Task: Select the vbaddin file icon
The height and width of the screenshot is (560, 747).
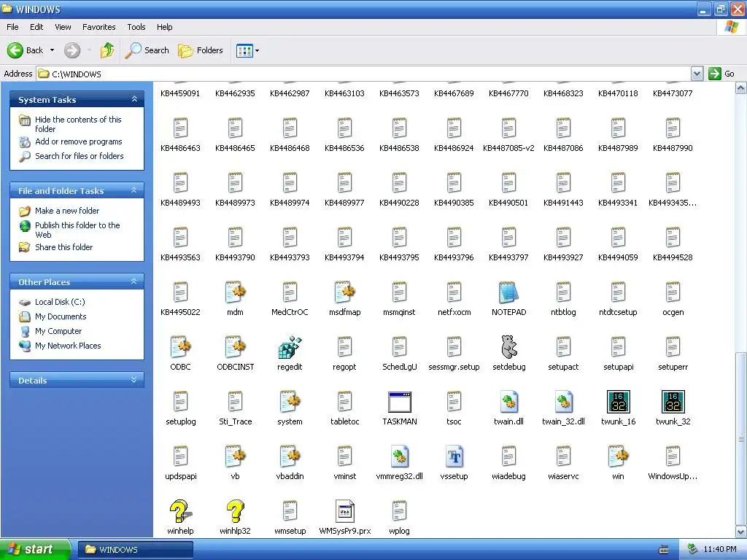Action: coord(290,456)
